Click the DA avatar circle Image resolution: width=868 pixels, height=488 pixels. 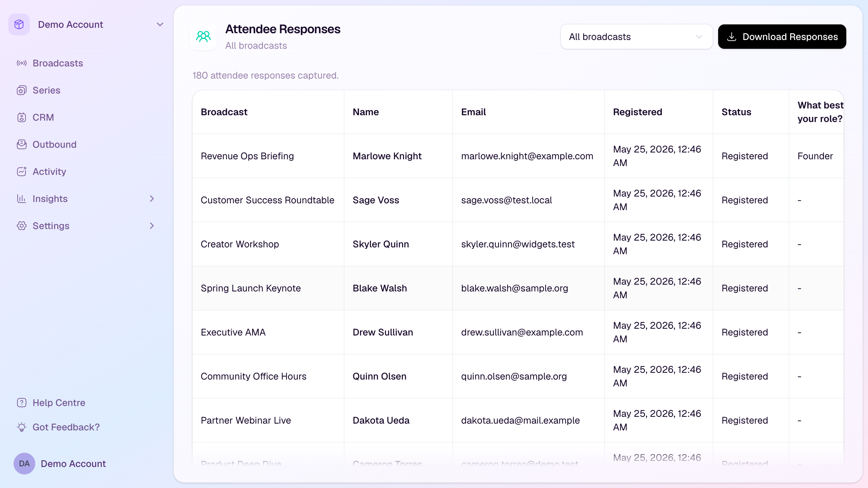click(24, 464)
